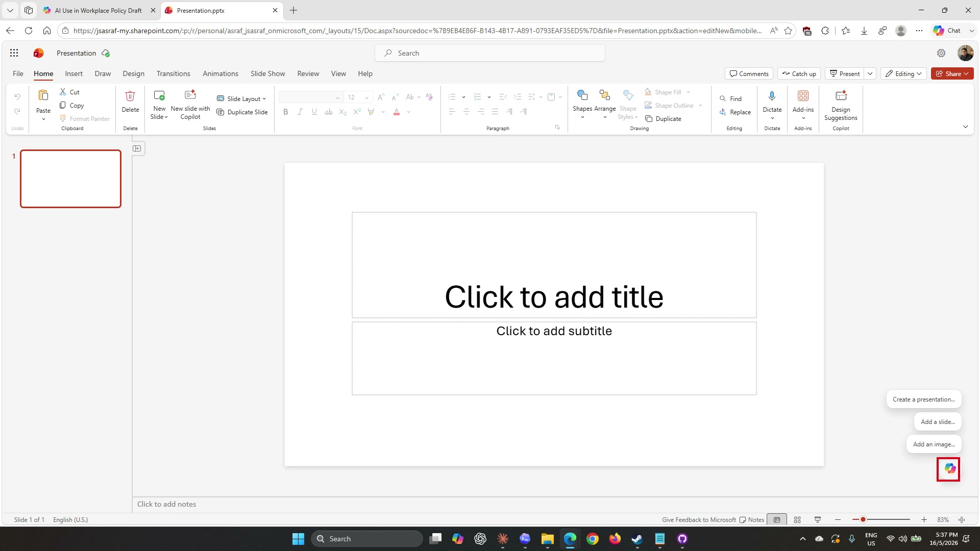Open the bullets list dropdown arrow
Image resolution: width=980 pixels, height=551 pixels.
tap(463, 97)
